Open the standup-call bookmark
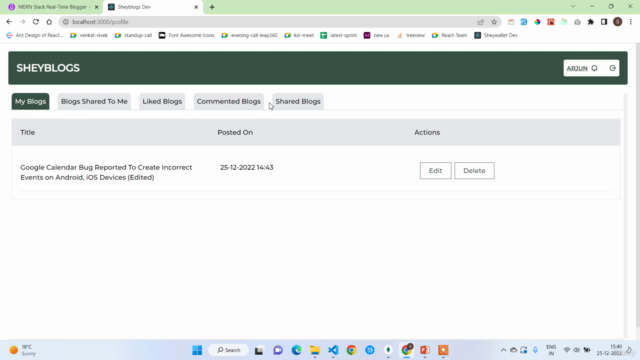 tap(133, 35)
